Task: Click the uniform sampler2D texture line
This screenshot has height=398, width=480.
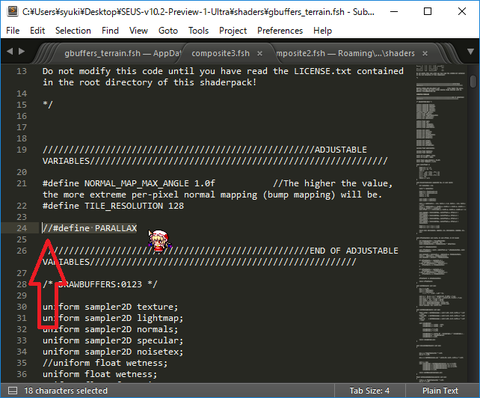Action: tap(110, 307)
